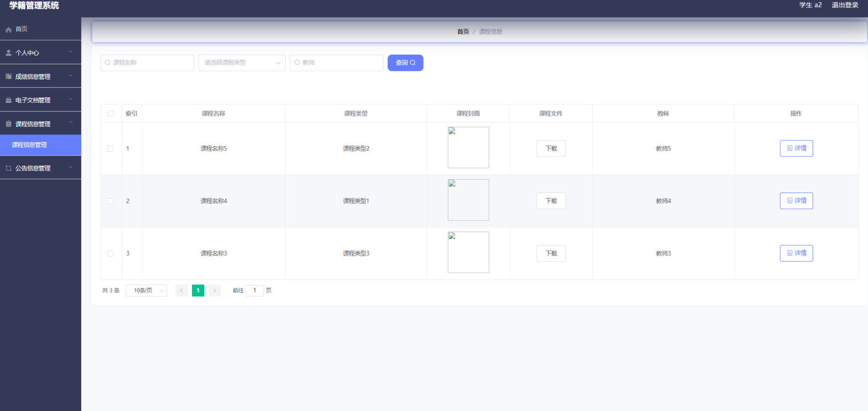Click the document icon in 课程名称3 详情 button

(x=790, y=253)
